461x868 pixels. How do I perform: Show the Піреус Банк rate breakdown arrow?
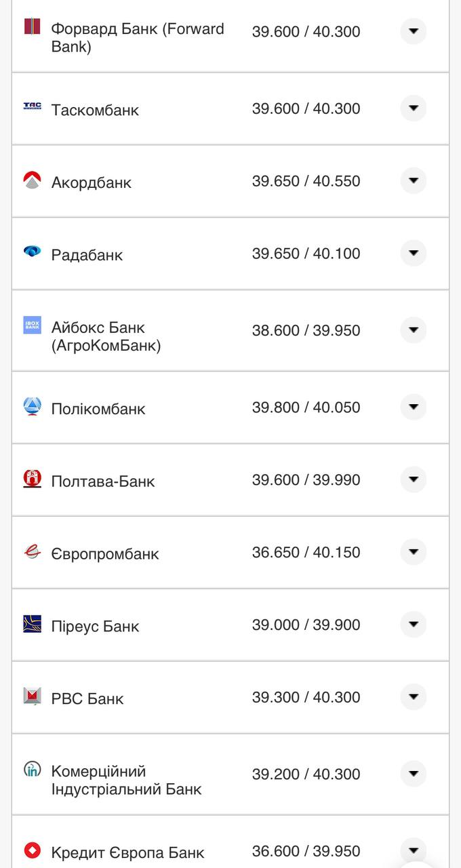pos(413,625)
